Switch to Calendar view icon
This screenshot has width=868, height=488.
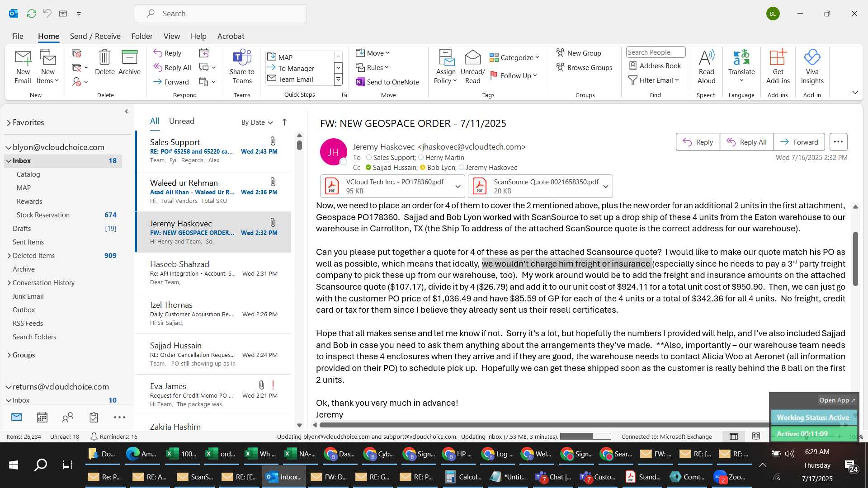tap(42, 417)
